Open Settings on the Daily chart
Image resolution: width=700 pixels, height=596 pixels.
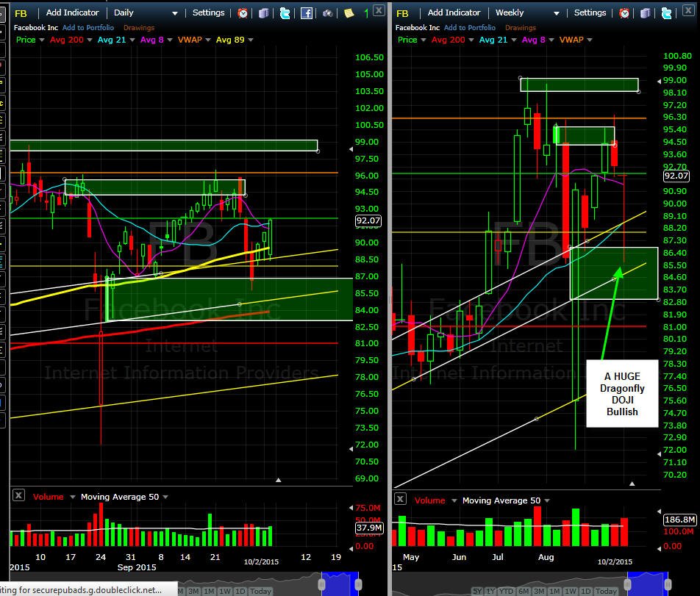coord(209,12)
